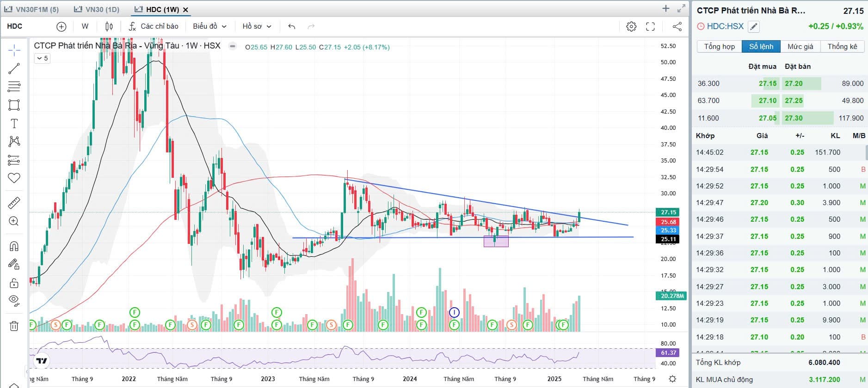Click the clock icon beside HDC:HSX
Image resolution: width=868 pixels, height=388 pixels.
pos(701,27)
